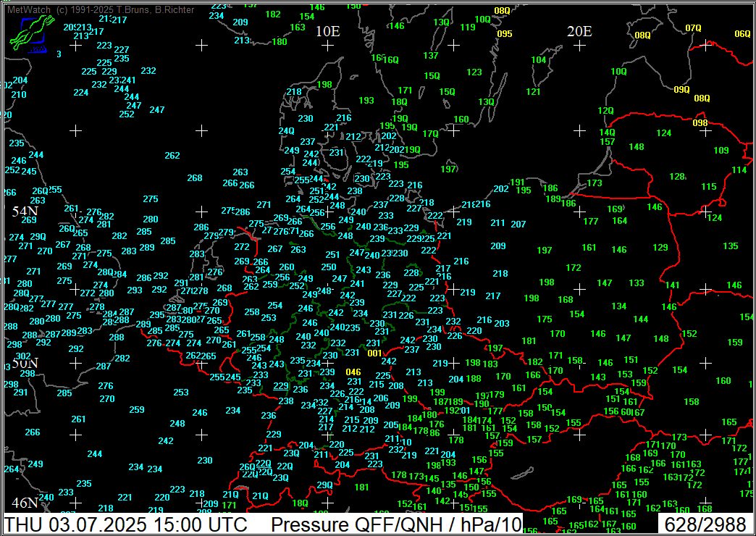Select the yellow '095' pressure value
Screen dimensions: 756x536
click(x=504, y=34)
